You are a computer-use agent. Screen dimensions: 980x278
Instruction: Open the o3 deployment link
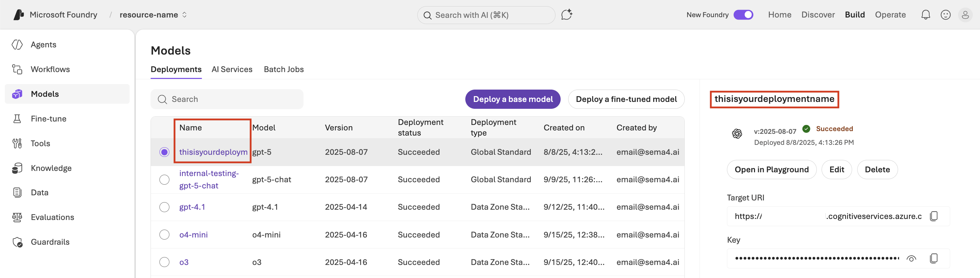[x=184, y=263]
